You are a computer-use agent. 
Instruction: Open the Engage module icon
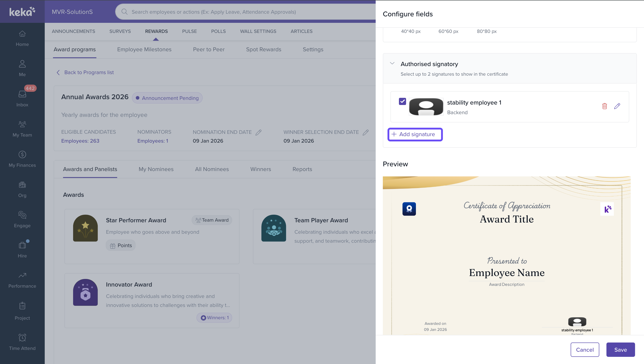point(22,215)
